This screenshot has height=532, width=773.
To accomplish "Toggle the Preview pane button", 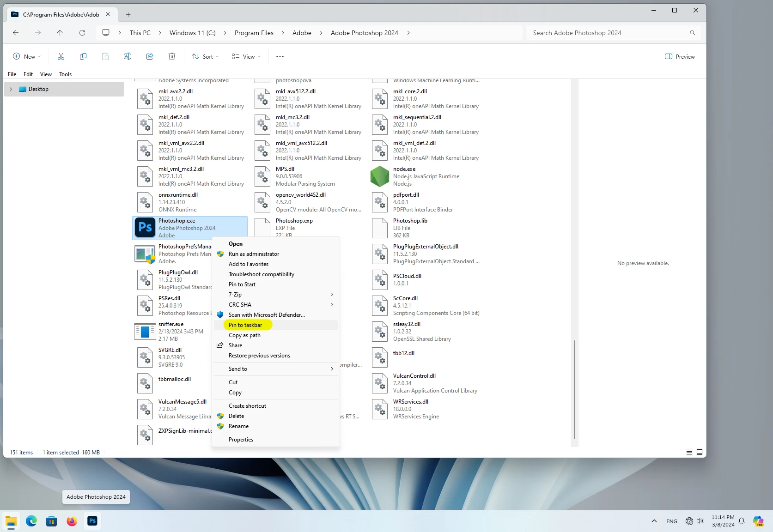I will pos(680,56).
